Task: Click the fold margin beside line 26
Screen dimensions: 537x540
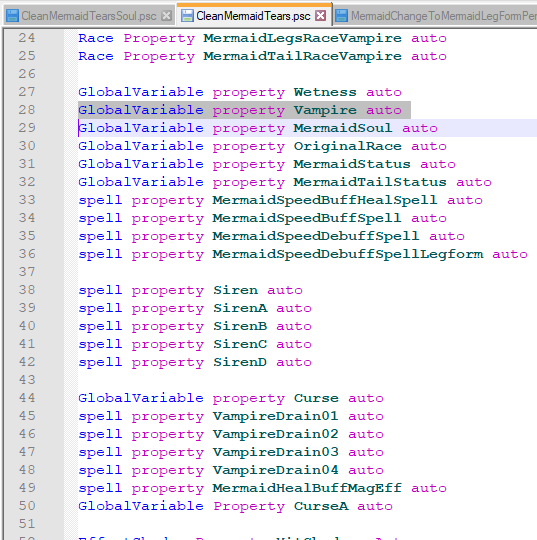Action: 71,74
